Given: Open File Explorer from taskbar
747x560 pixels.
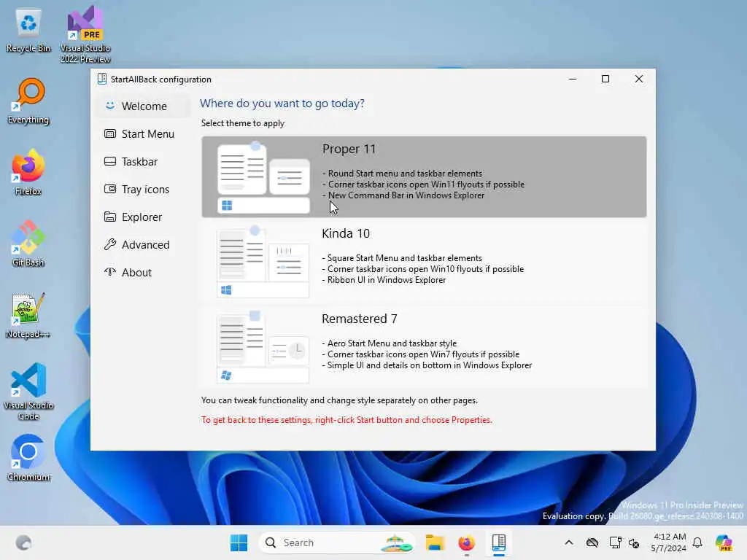Looking at the screenshot, I should [435, 542].
